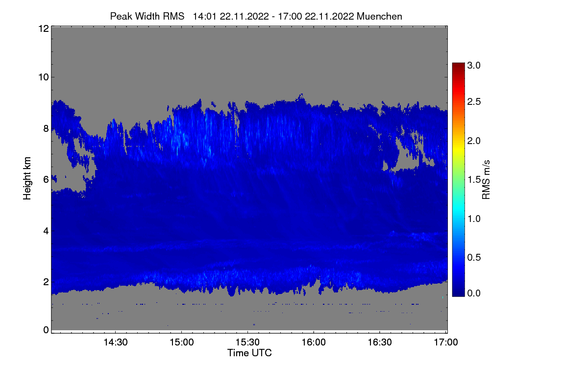Screen dimensions: 588x392
Task: Click the colorbar value 3.0
Action: coord(474,66)
